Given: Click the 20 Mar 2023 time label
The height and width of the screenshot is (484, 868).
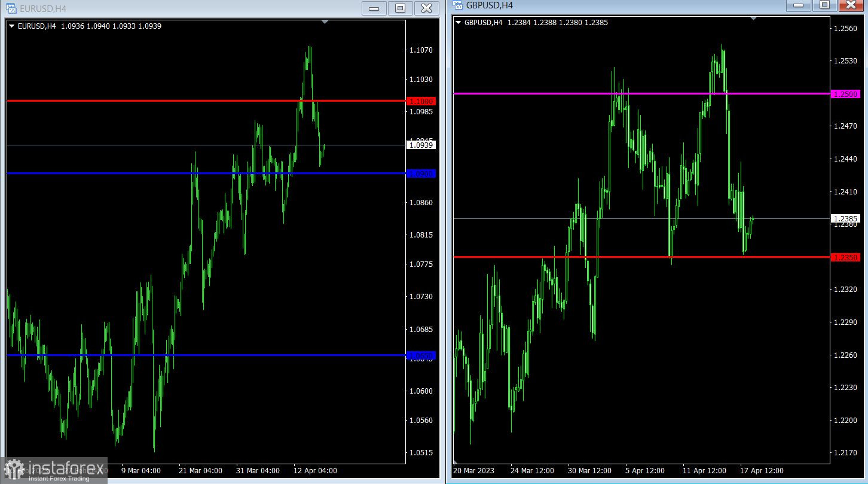Looking at the screenshot, I should (x=474, y=471).
